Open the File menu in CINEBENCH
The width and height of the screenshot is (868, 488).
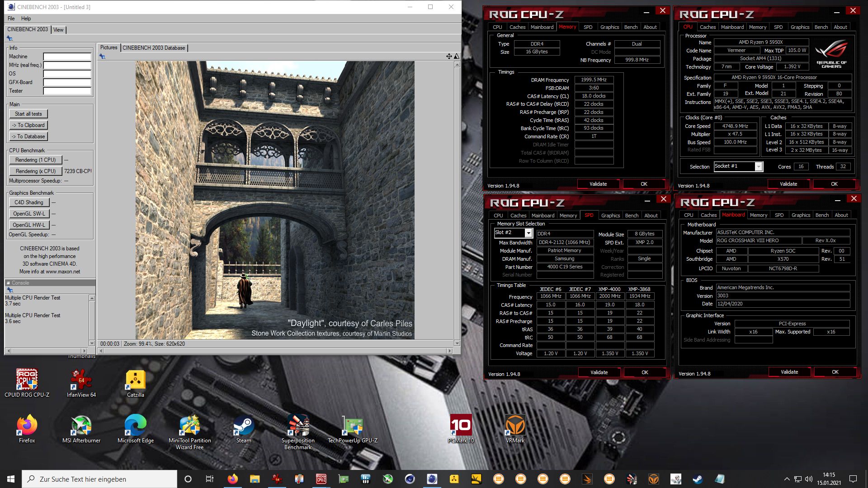coord(11,19)
